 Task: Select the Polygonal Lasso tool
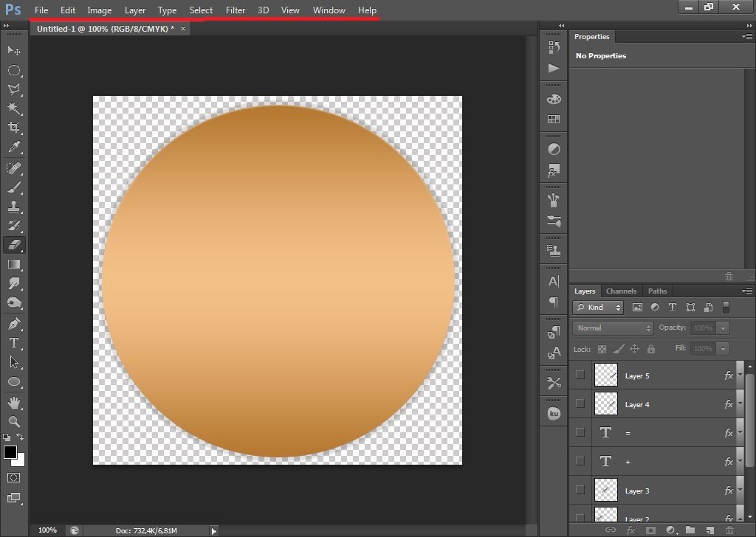14,89
